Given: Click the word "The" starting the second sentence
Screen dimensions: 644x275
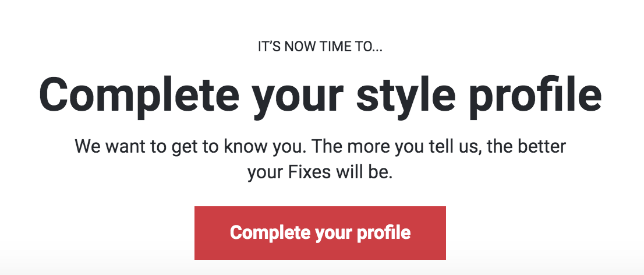Looking at the screenshot, I should 327,146.
